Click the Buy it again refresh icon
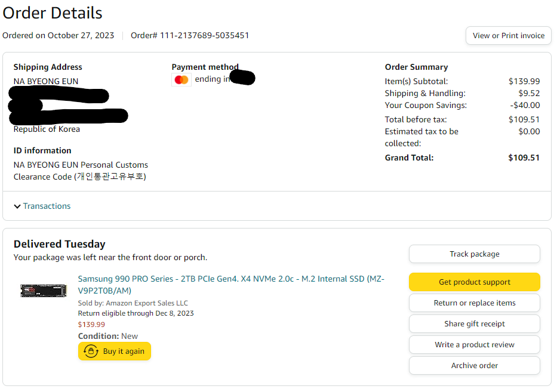Viewport: 557px width, 392px height. (91, 351)
